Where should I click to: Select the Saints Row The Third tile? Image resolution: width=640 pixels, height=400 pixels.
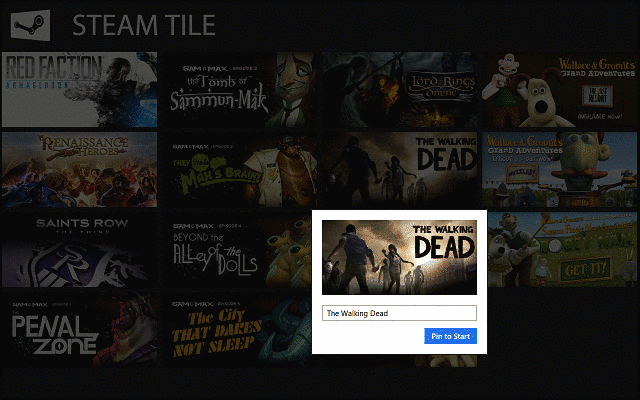pos(80,249)
